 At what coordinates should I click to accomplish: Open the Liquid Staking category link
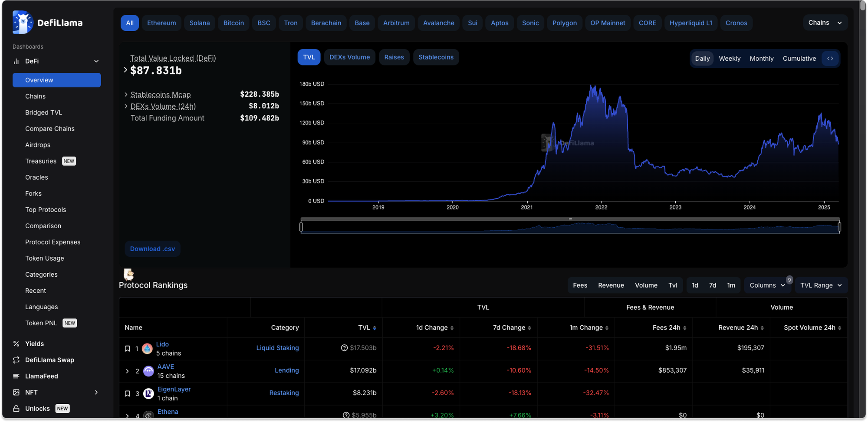tap(277, 348)
